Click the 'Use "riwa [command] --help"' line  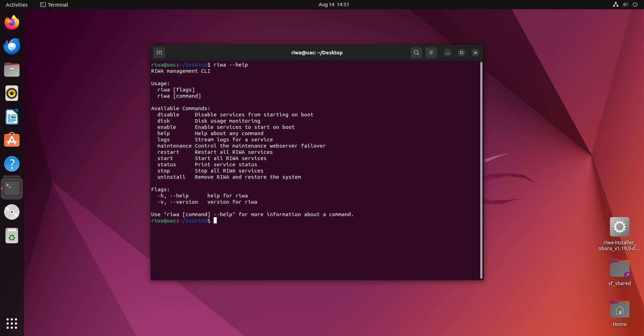[x=252, y=214]
